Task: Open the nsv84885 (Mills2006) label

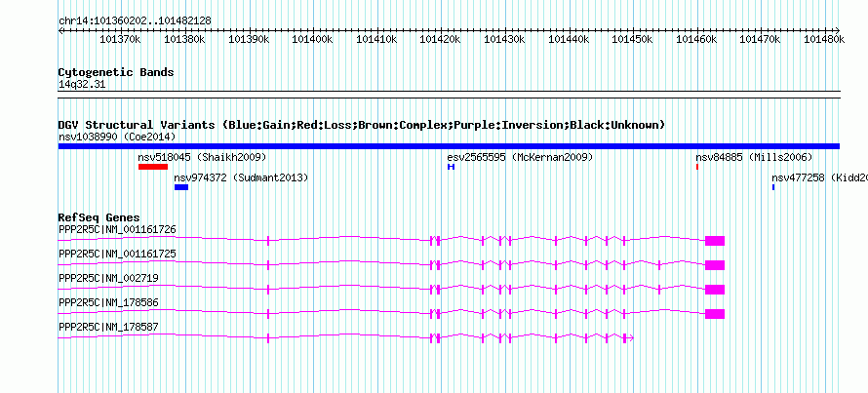Action: 754,157
